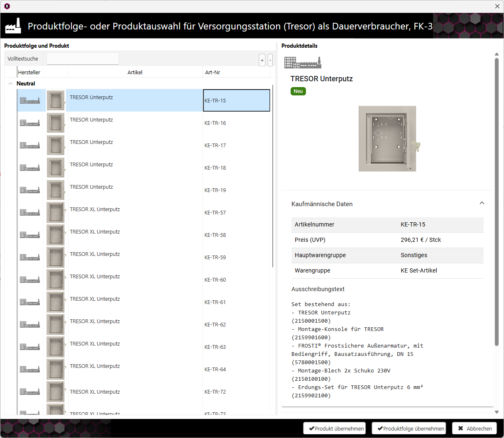Click manufacturer factory icon in KE-TR-61 row
Viewport: 504px width, 438px height.
pyautogui.click(x=30, y=302)
